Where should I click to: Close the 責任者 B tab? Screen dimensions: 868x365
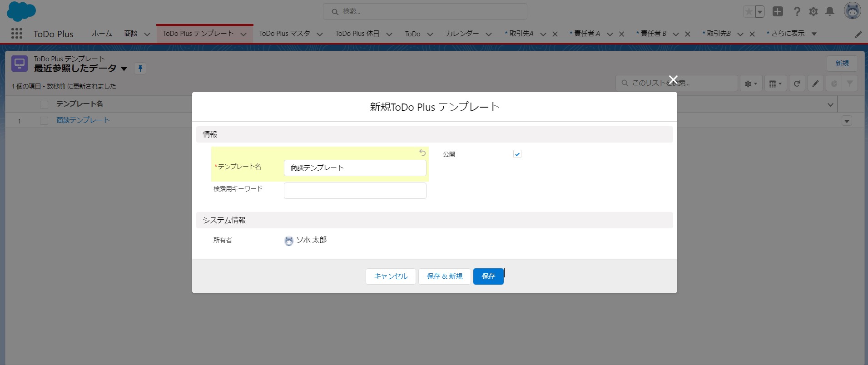688,34
